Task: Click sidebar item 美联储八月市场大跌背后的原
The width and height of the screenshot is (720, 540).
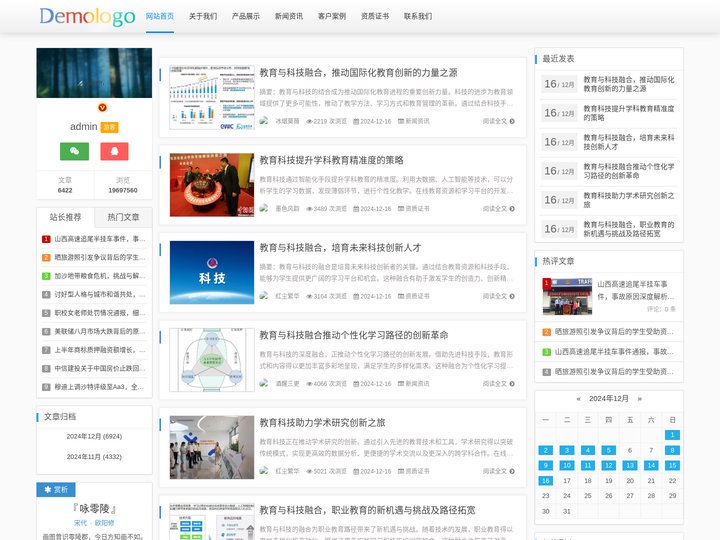Action: coord(100,331)
